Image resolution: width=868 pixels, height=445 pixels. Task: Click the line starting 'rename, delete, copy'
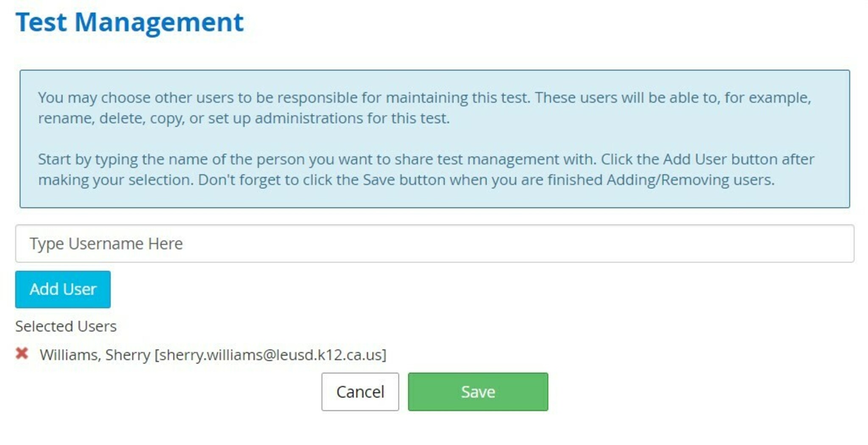pos(244,118)
